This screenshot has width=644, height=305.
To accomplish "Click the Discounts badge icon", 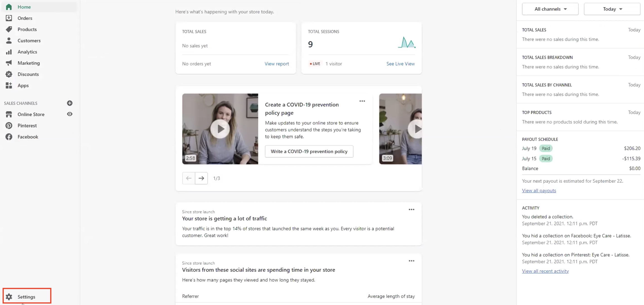I will click(9, 74).
